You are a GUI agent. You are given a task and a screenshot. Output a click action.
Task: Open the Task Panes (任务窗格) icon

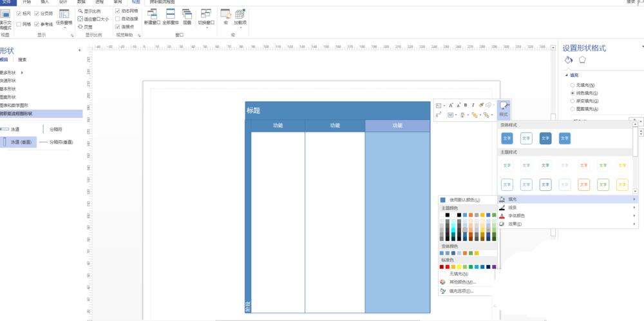point(64,14)
